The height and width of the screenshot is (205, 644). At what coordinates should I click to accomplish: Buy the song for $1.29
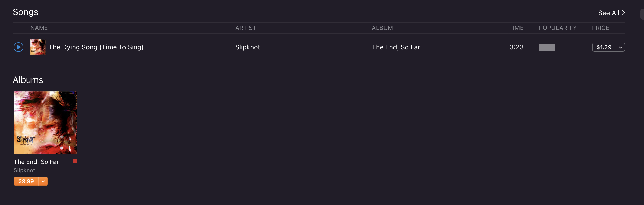(604, 47)
